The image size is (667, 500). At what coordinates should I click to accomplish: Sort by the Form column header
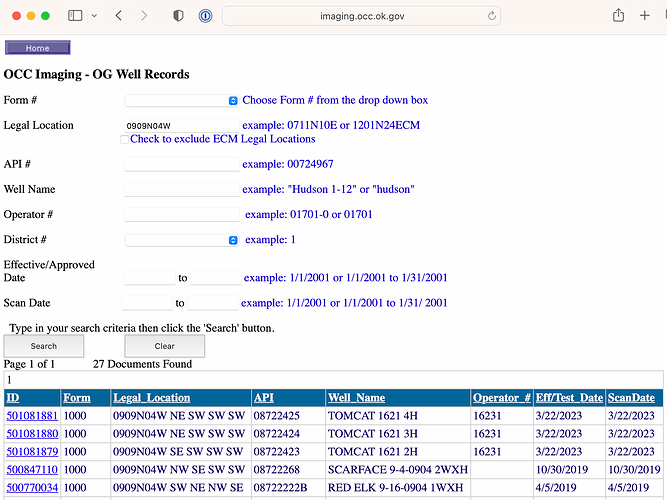coord(77,397)
